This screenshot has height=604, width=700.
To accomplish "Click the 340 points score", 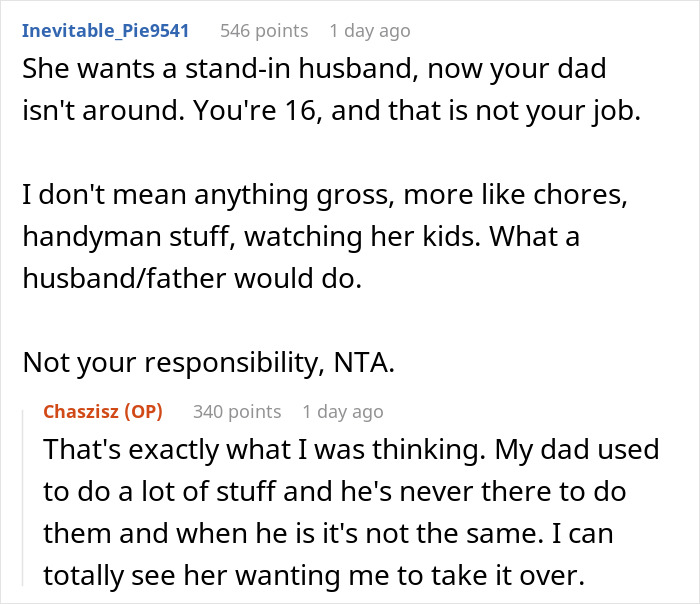I will coord(236,411).
